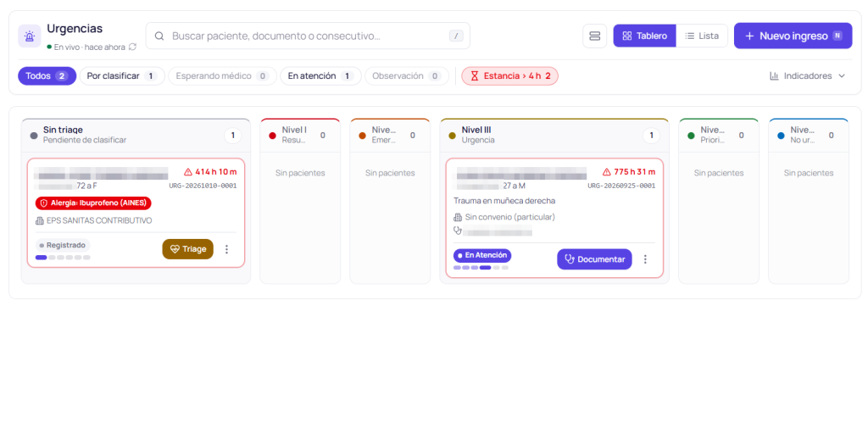The width and height of the screenshot is (868, 439).
Task: Click the Nivel I column header
Action: (300, 135)
